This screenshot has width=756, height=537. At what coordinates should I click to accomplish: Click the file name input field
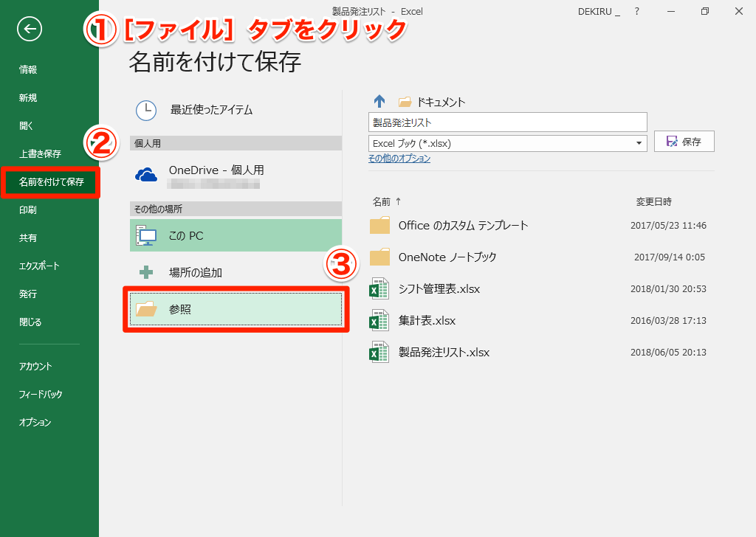tap(508, 122)
